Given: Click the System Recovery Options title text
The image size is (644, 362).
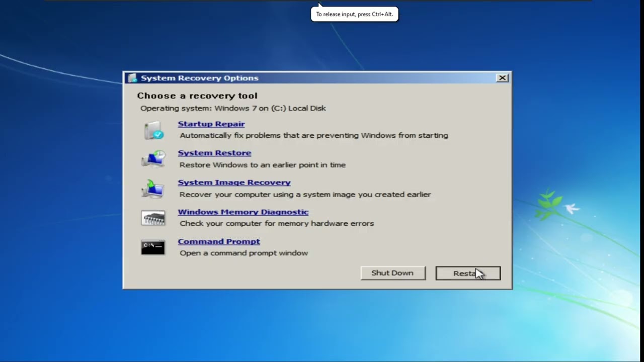Looking at the screenshot, I should pyautogui.click(x=200, y=78).
